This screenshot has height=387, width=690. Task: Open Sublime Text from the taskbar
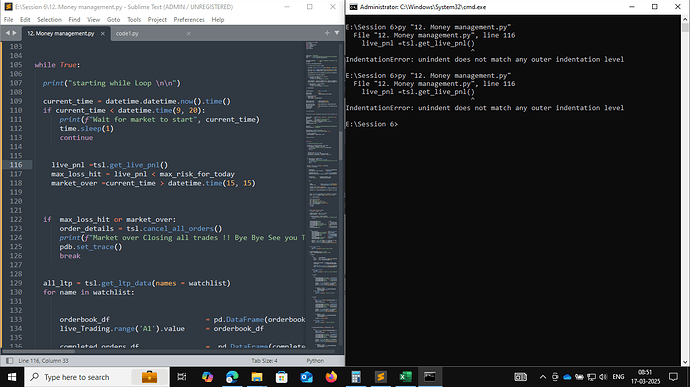pos(381,377)
